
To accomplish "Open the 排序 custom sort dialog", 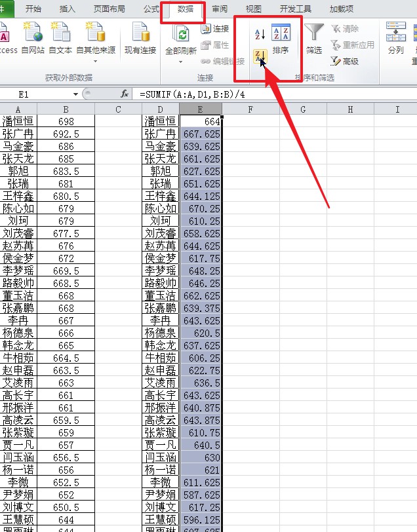I will (x=281, y=39).
